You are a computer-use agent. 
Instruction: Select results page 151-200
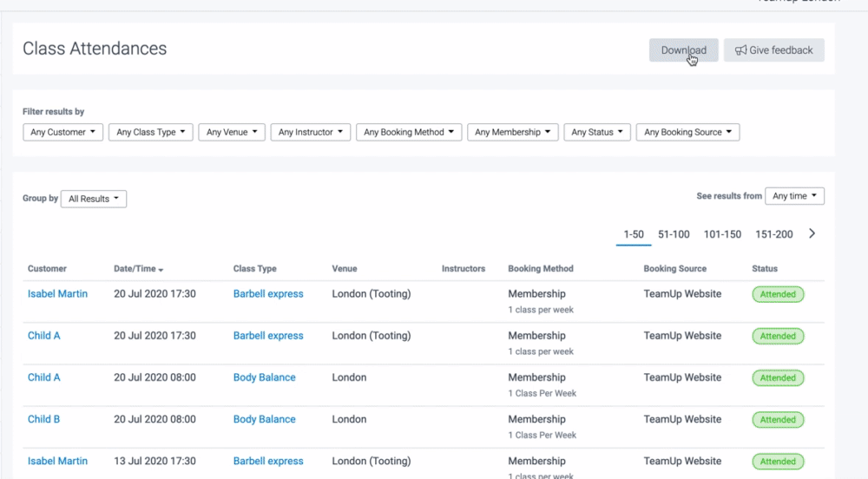773,234
